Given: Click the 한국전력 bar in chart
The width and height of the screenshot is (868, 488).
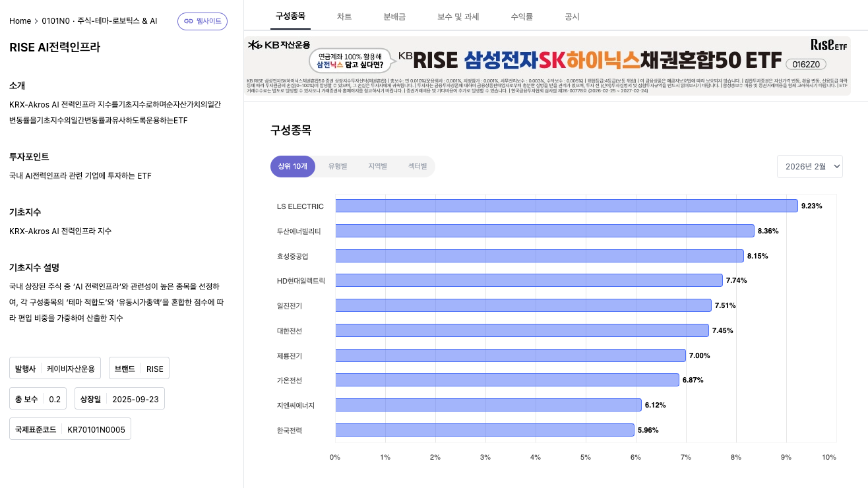Looking at the screenshot, I should tap(485, 430).
